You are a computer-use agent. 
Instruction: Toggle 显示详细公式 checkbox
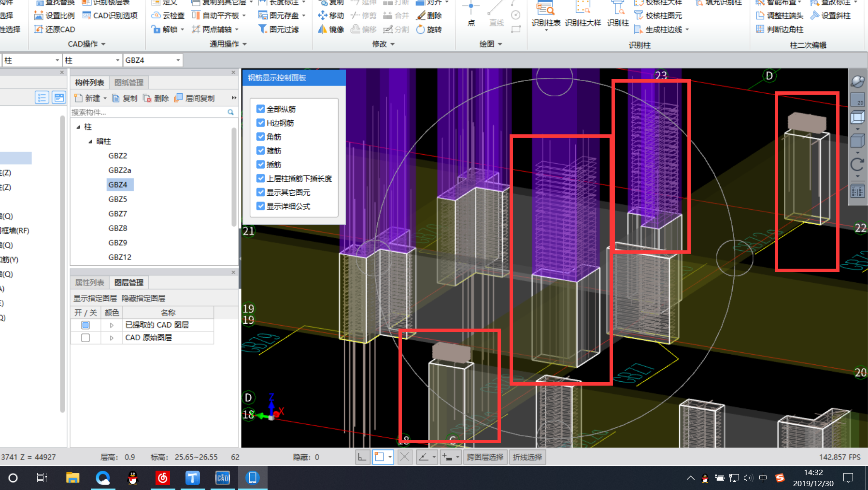tap(260, 206)
